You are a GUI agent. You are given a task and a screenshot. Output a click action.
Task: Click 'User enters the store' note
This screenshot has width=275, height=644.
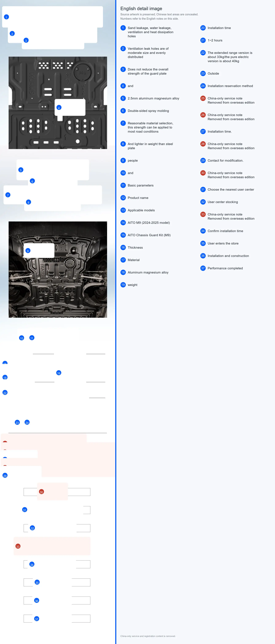pos(223,243)
